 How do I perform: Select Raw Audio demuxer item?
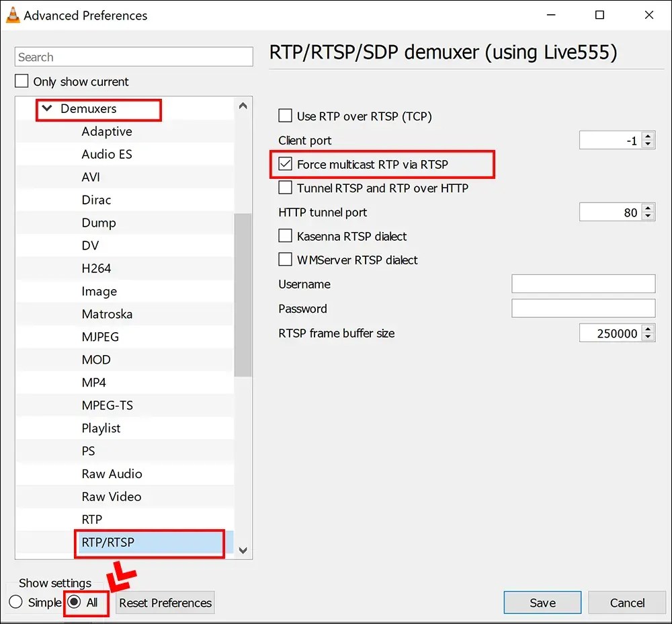(112, 473)
